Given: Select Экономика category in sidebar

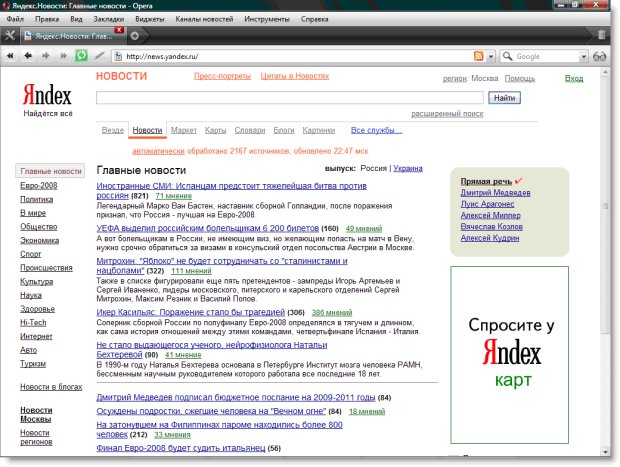Looking at the screenshot, I should 40,240.
